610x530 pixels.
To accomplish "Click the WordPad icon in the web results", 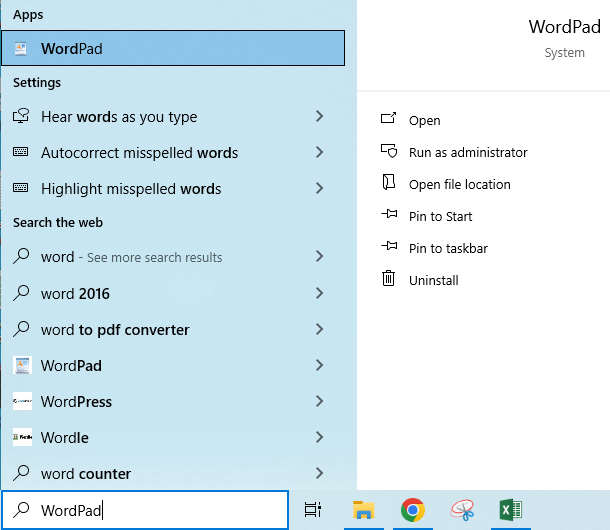I will pyautogui.click(x=22, y=365).
